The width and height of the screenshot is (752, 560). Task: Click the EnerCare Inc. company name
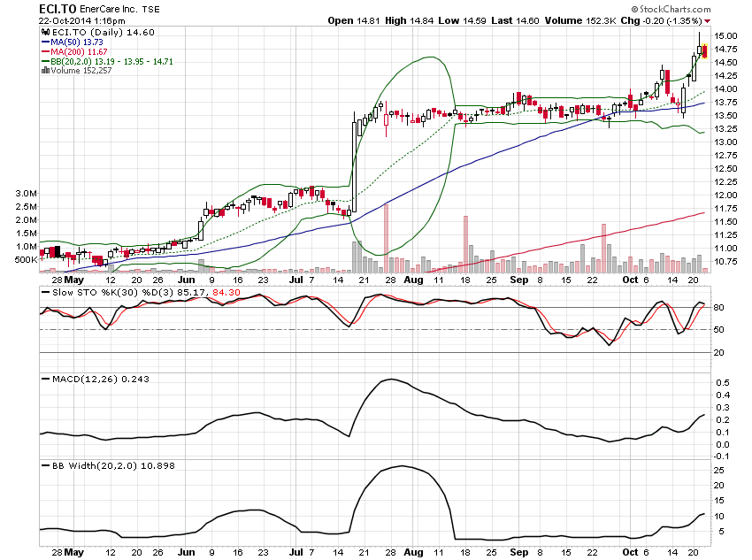pos(109,9)
